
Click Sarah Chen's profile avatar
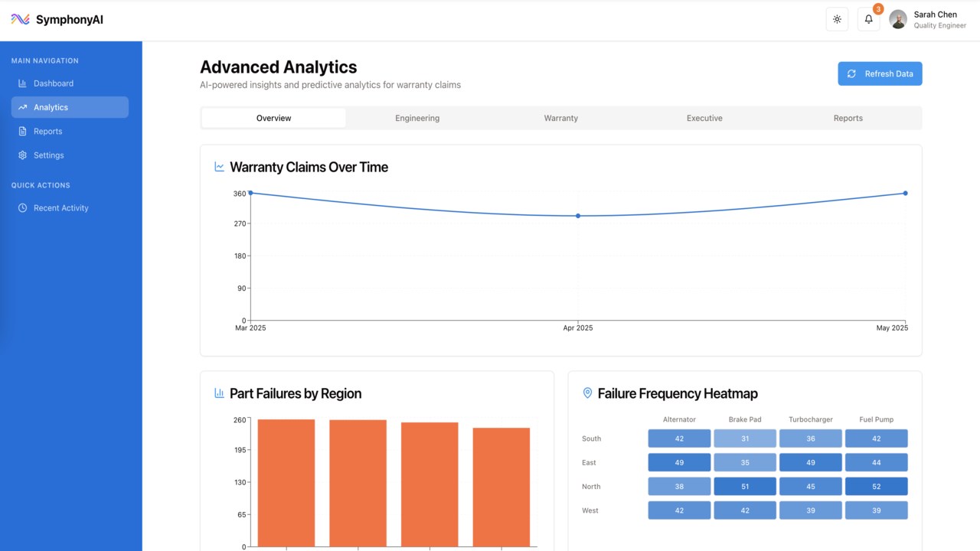point(898,20)
